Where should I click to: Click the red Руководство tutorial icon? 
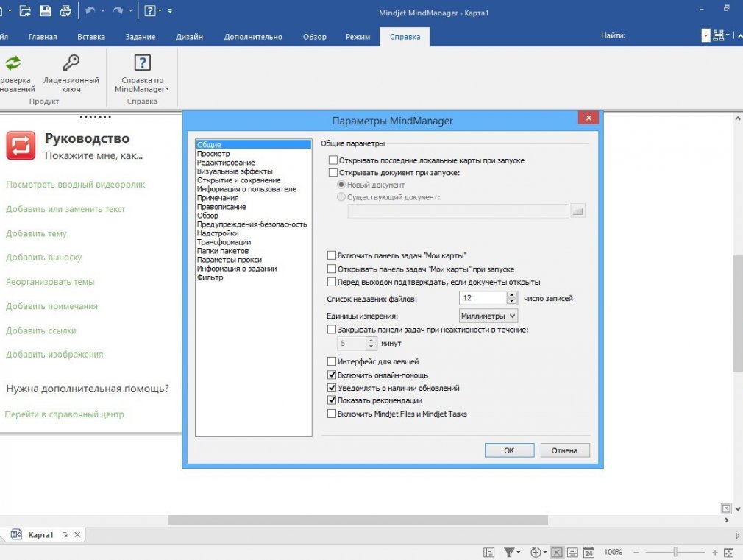pyautogui.click(x=21, y=146)
